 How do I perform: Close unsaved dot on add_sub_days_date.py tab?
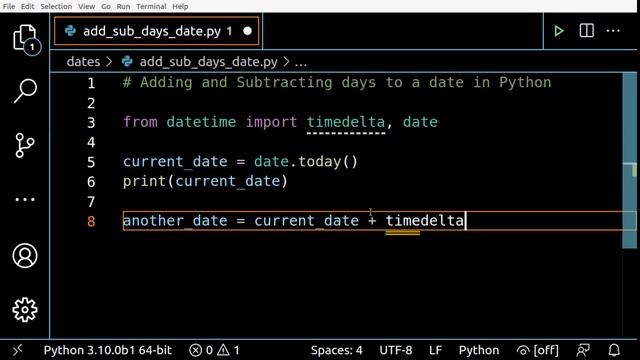click(x=247, y=31)
